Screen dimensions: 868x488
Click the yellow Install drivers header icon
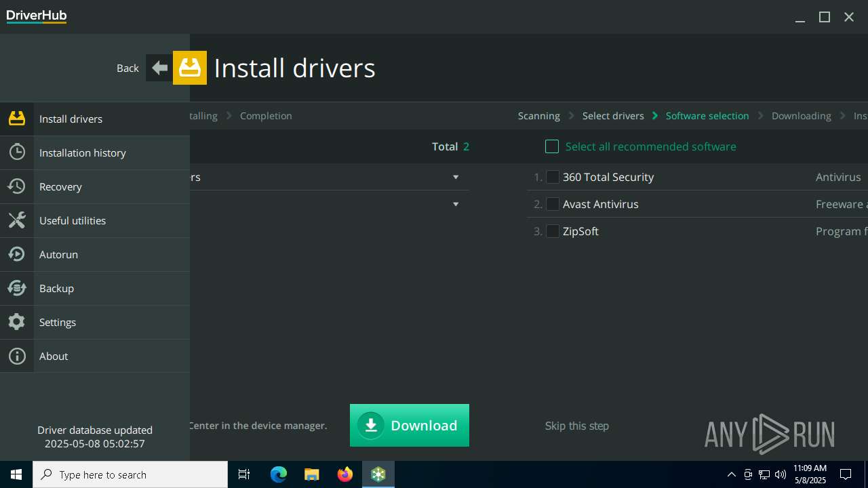coord(190,68)
